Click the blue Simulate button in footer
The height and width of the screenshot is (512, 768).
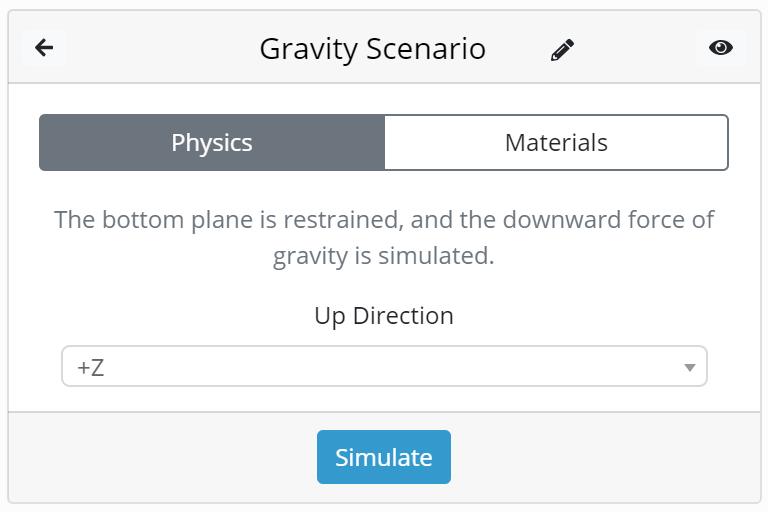pos(384,457)
